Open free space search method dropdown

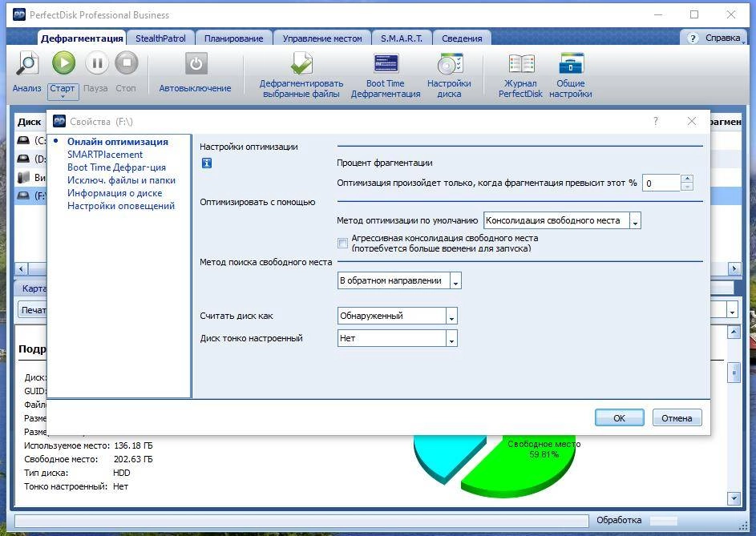tap(455, 280)
